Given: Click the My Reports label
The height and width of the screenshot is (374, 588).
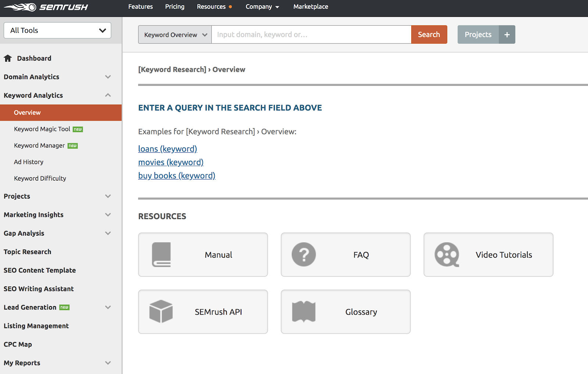Looking at the screenshot, I should pyautogui.click(x=22, y=363).
